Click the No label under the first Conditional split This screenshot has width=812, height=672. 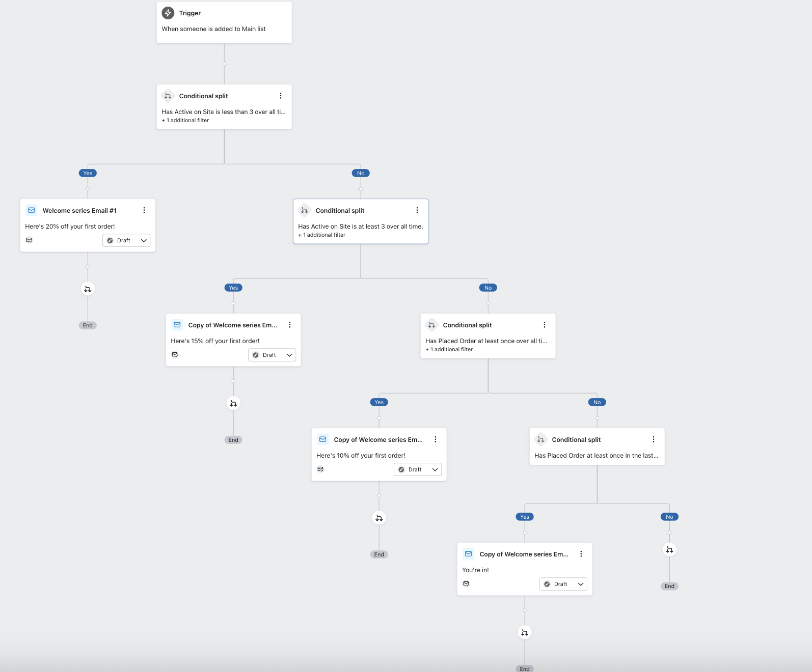(361, 173)
